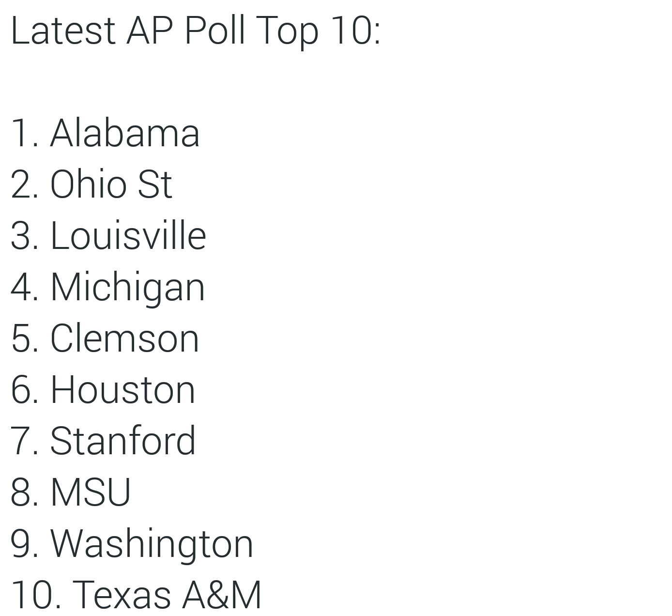672x616 pixels.
Task: Click the MSU team abbreviation
Action: 91,492
